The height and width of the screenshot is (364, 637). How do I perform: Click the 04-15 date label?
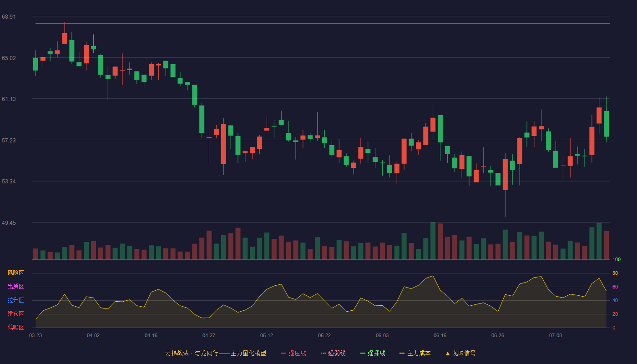151,335
